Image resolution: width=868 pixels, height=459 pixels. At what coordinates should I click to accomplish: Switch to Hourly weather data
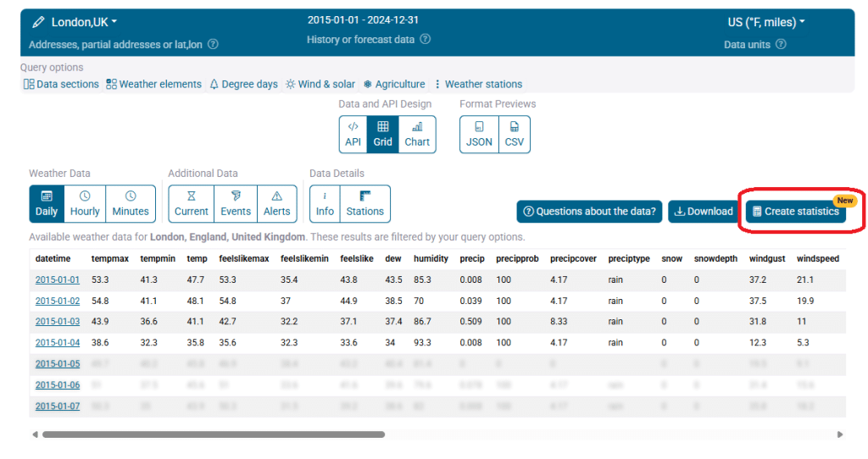(85, 204)
